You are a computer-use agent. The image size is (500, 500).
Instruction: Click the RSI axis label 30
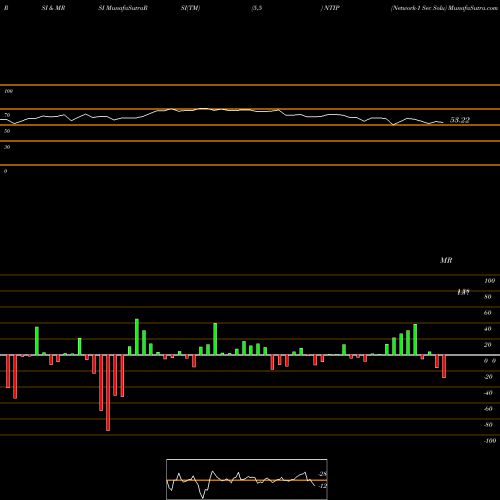[x=7, y=147]
